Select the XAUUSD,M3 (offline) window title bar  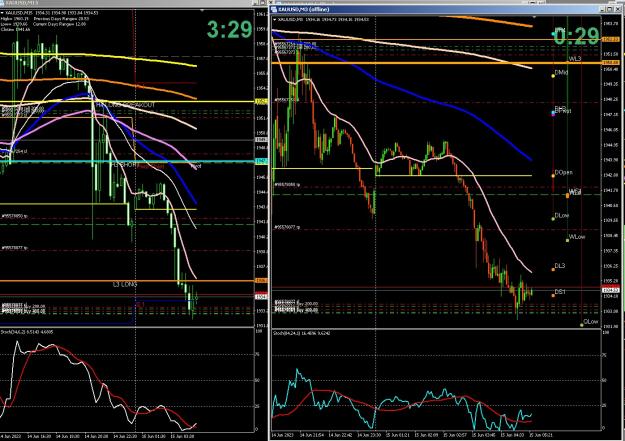click(x=444, y=9)
